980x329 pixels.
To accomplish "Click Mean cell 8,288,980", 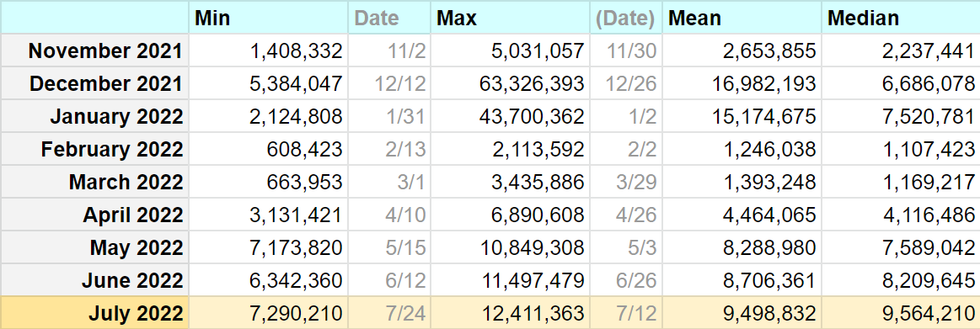I will tap(742, 247).
